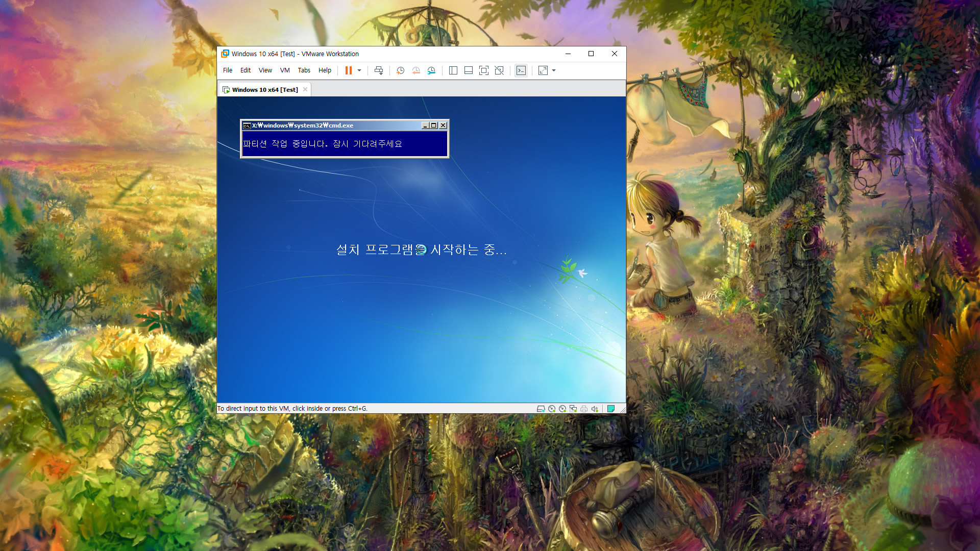Click the VMware Workstation title bar logo icon

pyautogui.click(x=225, y=54)
